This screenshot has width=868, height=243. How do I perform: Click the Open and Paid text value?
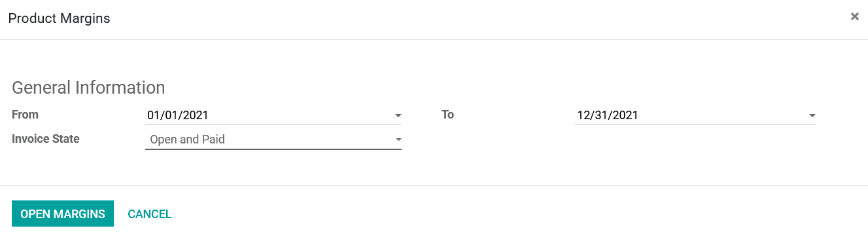click(x=188, y=140)
